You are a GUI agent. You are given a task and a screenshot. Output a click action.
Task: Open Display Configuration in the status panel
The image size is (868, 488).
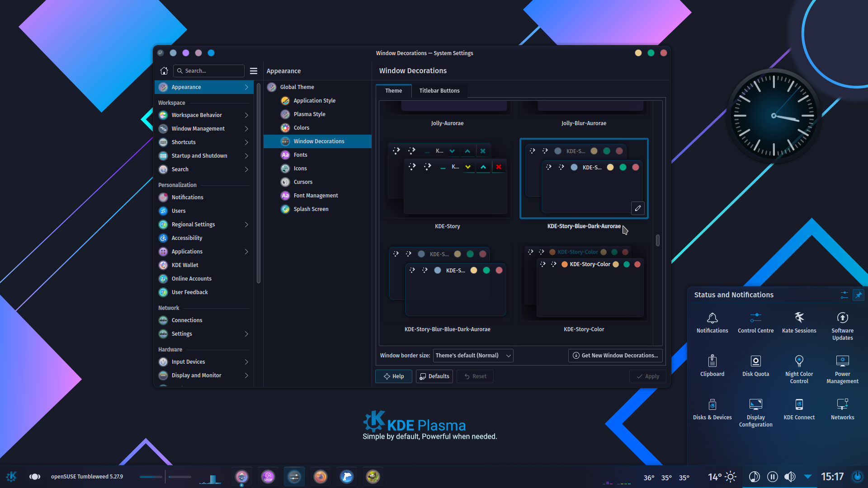click(756, 413)
